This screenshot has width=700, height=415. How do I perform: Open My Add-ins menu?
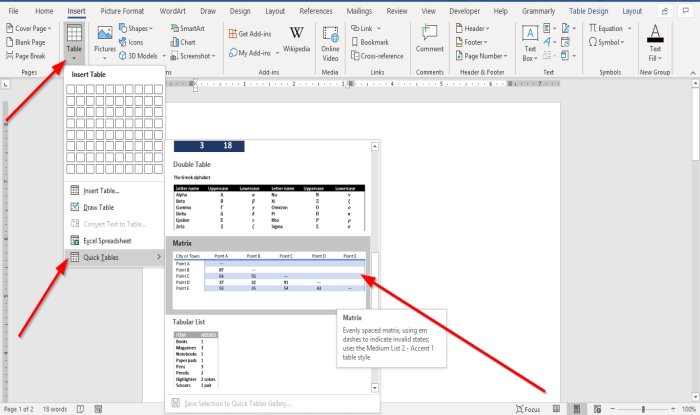[254, 53]
